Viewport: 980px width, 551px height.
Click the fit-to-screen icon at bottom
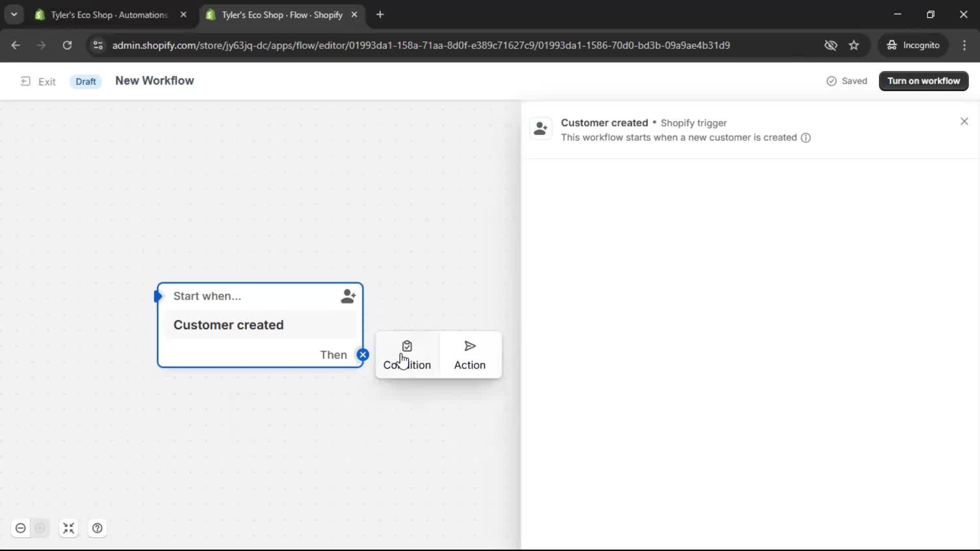coord(69,528)
